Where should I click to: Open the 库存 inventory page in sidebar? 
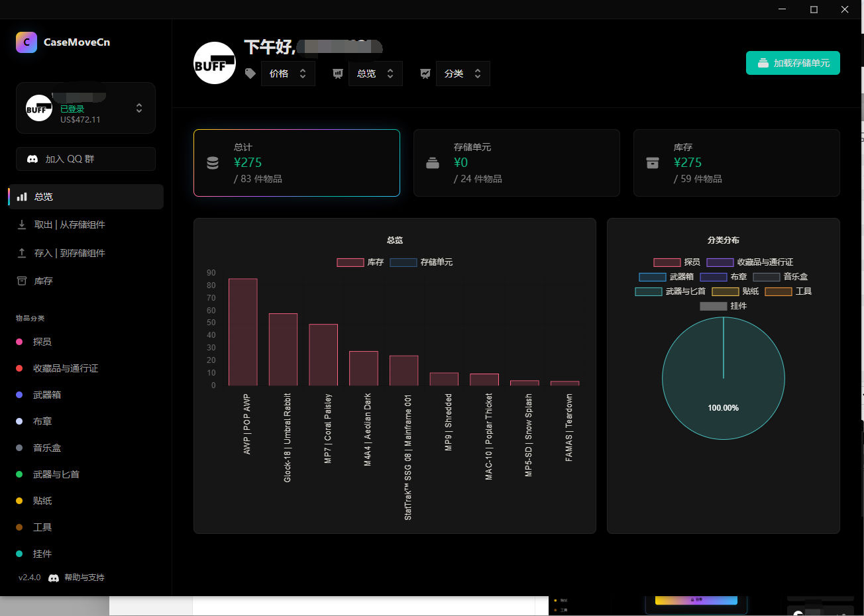[85, 281]
